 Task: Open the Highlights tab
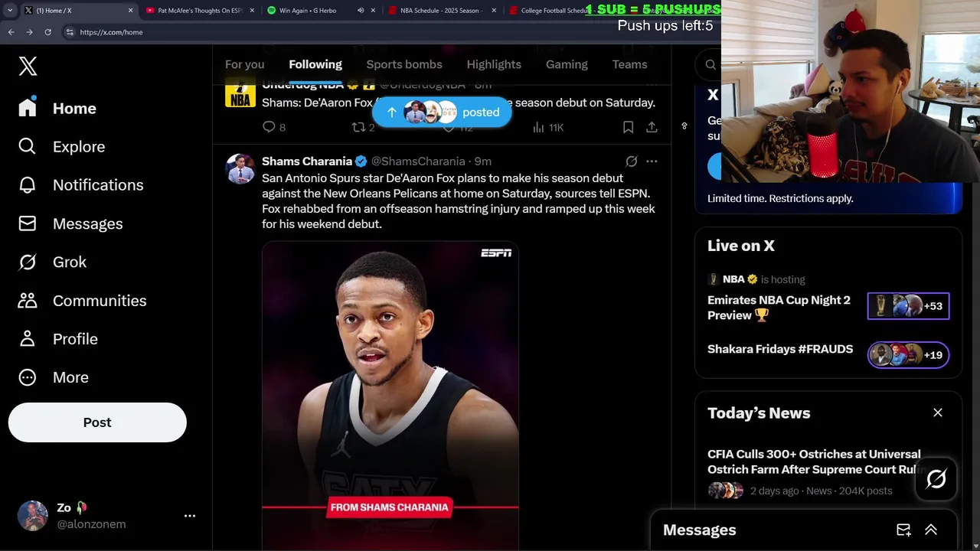click(x=494, y=64)
